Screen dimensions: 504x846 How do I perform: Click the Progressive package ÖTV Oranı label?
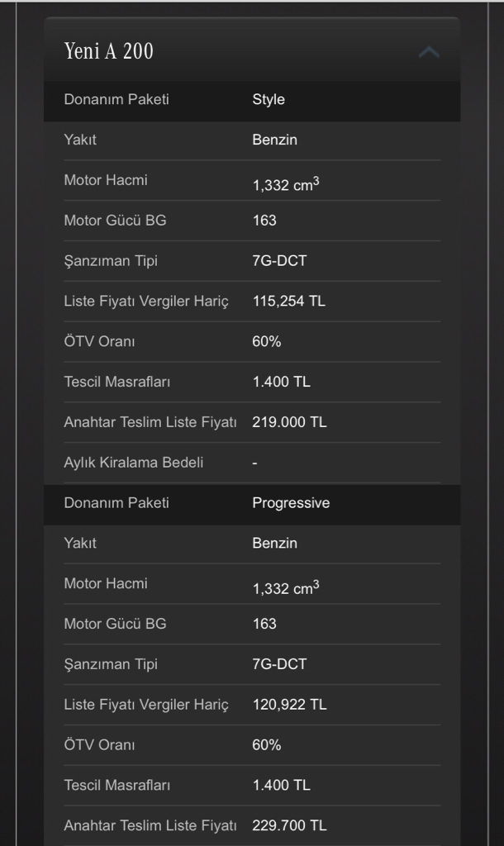tap(99, 744)
